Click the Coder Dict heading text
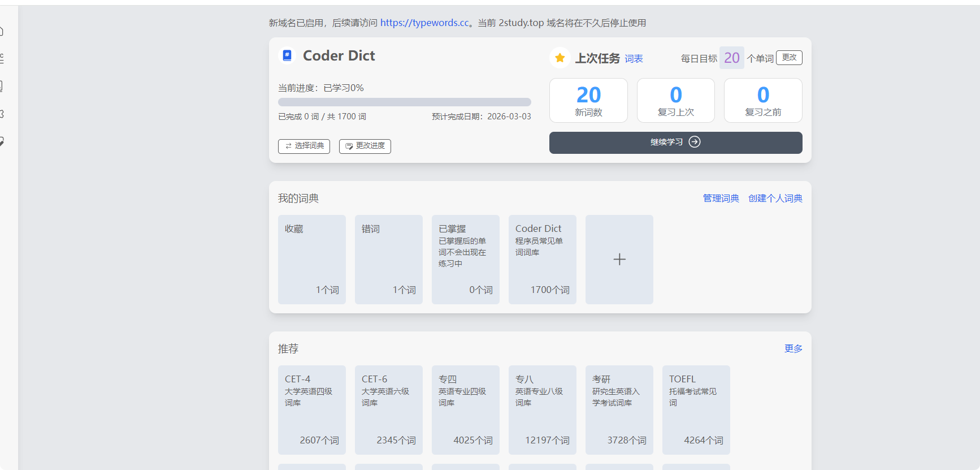This screenshot has width=980, height=470. [x=339, y=56]
